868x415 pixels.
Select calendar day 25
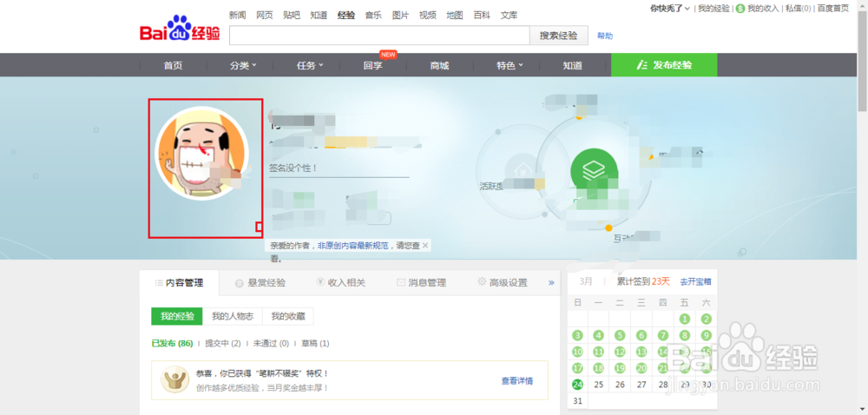coord(598,384)
